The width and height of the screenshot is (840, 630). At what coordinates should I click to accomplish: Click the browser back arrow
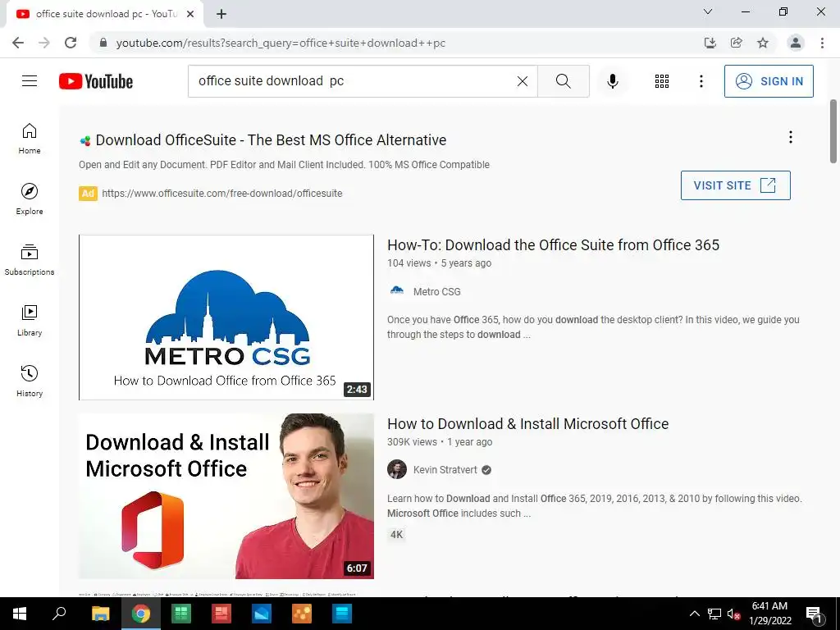pyautogui.click(x=18, y=43)
